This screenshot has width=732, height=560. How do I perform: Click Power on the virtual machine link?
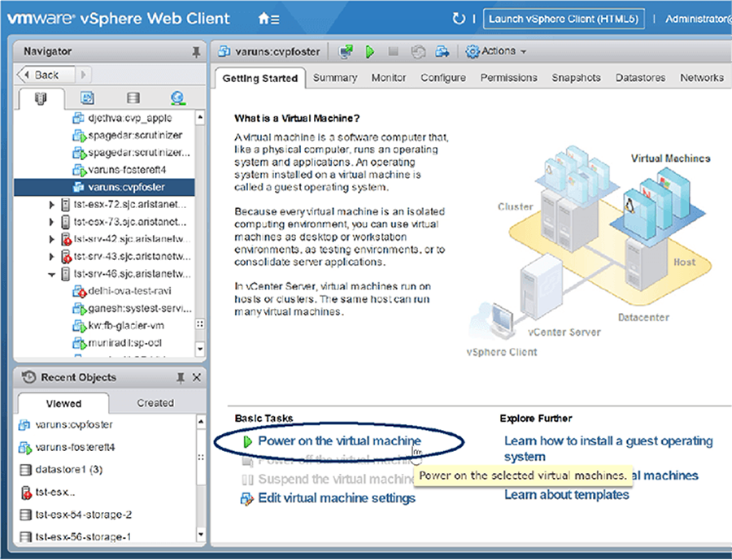339,441
